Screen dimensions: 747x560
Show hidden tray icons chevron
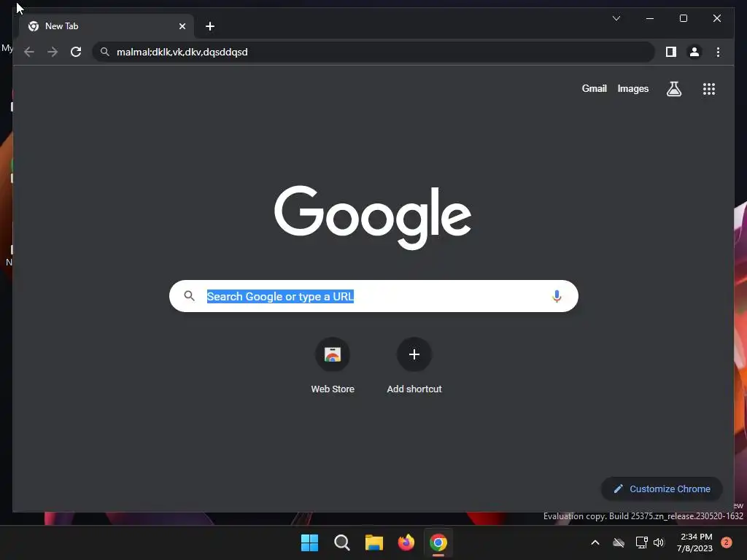pyautogui.click(x=595, y=542)
